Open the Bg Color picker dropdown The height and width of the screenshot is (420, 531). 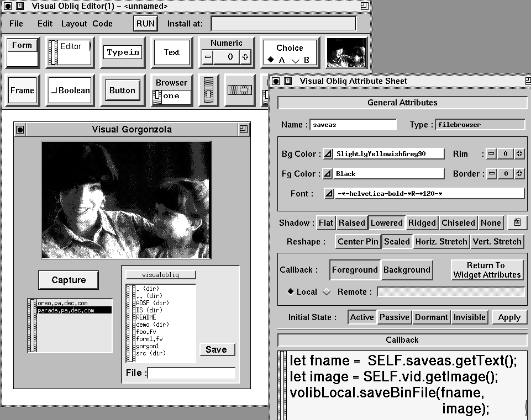pos(328,154)
